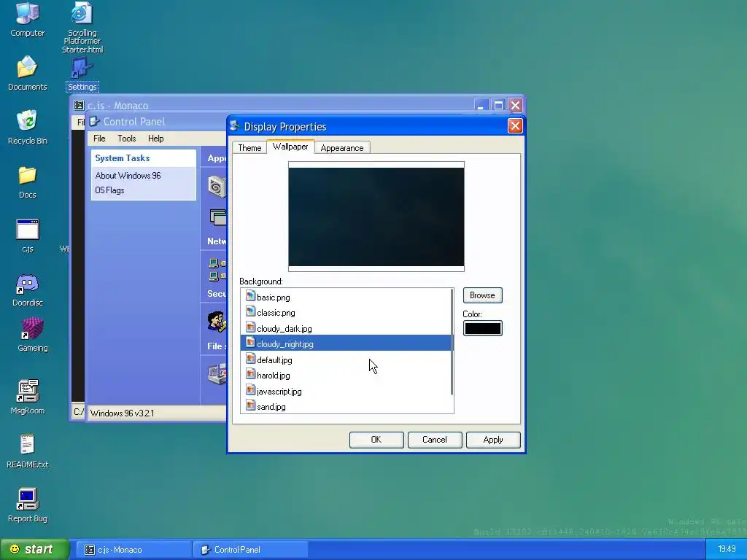The height and width of the screenshot is (560, 747).
Task: Select sand.jpg text in background list
Action: pos(271,407)
